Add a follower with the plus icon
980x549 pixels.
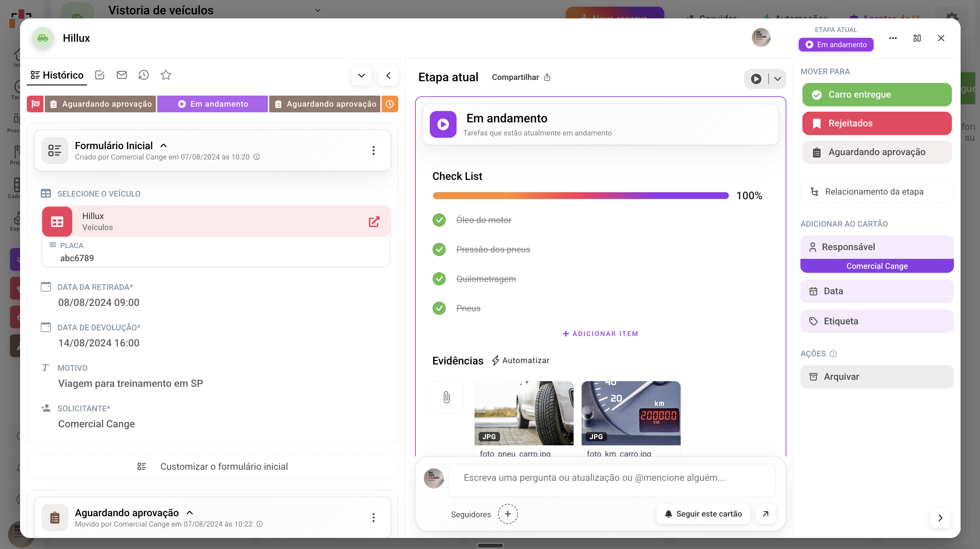click(508, 514)
